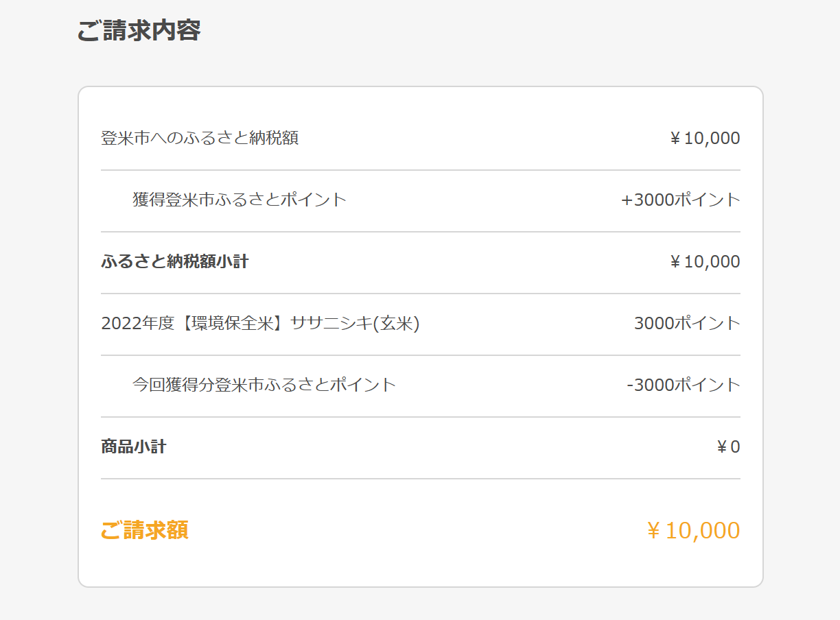840x620 pixels.
Task: Click 獲得登米市ふるさとポイント label
Action: [240, 200]
